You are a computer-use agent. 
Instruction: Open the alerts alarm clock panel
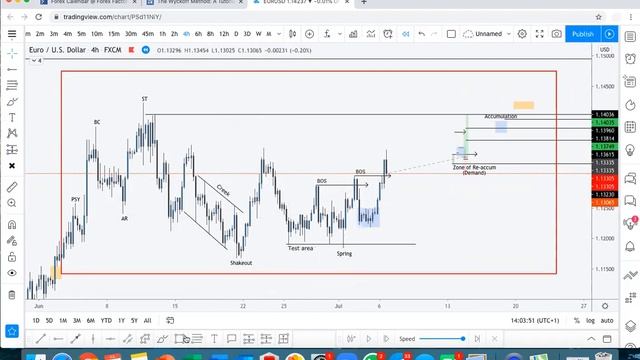coord(630,59)
